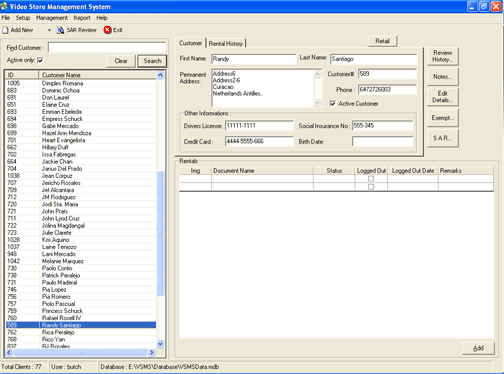Open Review History dialog
The width and height of the screenshot is (504, 374).
point(443,56)
